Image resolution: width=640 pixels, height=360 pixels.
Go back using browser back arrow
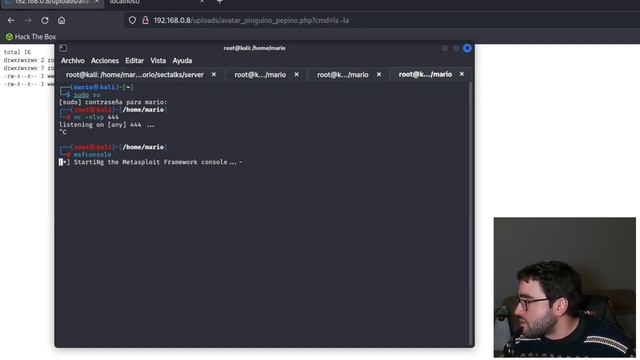click(x=11, y=20)
